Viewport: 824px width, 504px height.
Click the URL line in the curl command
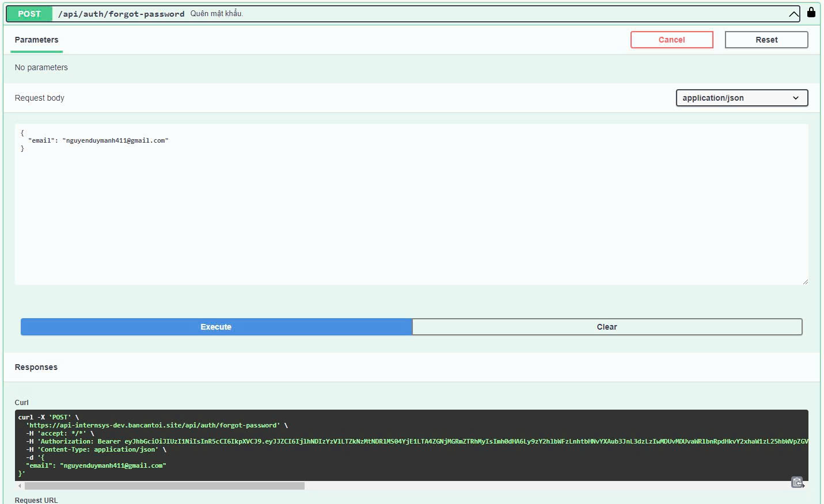coord(154,425)
